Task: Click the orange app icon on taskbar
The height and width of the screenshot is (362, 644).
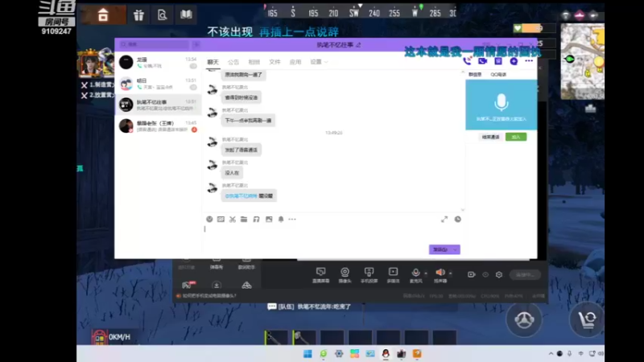Action: (x=417, y=354)
